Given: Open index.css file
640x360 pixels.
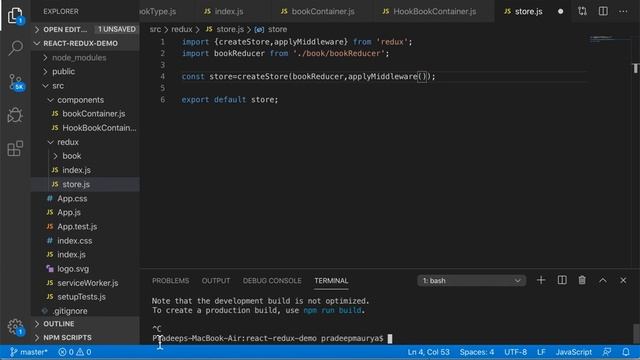Looking at the screenshot, I should (85, 240).
